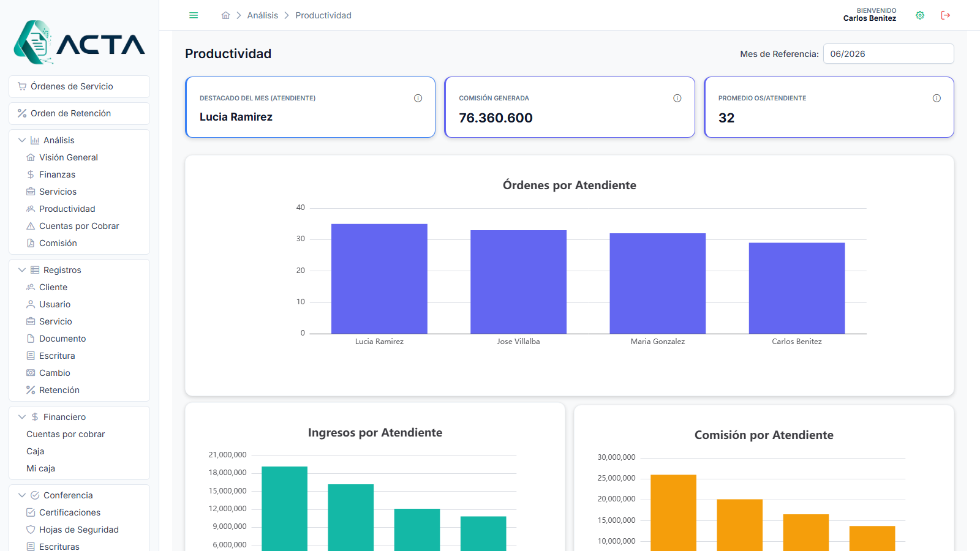Click the warning icon beside Cuentas por Cobrar
This screenshot has width=980, height=551.
tap(31, 226)
